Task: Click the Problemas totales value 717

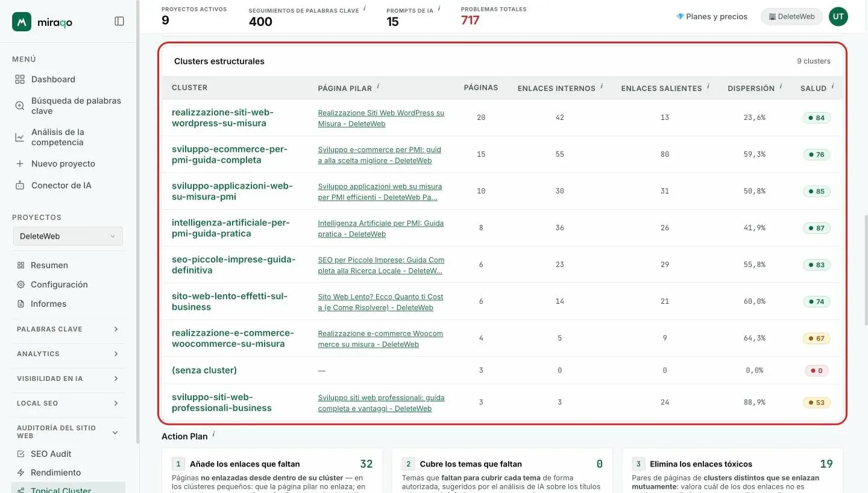Action: click(x=470, y=20)
